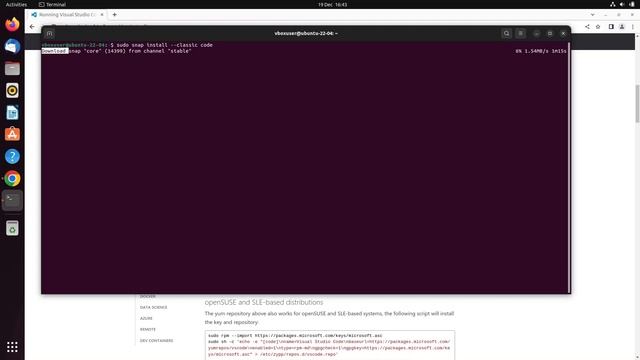Expand Chrome tab search chevron
This screenshot has height=360, width=640.
[593, 15]
